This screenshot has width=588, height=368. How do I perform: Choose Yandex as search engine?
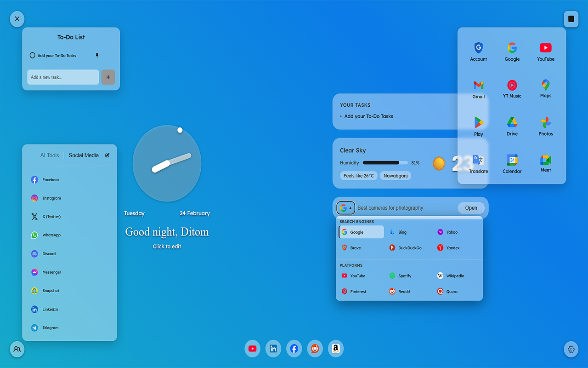(458, 248)
